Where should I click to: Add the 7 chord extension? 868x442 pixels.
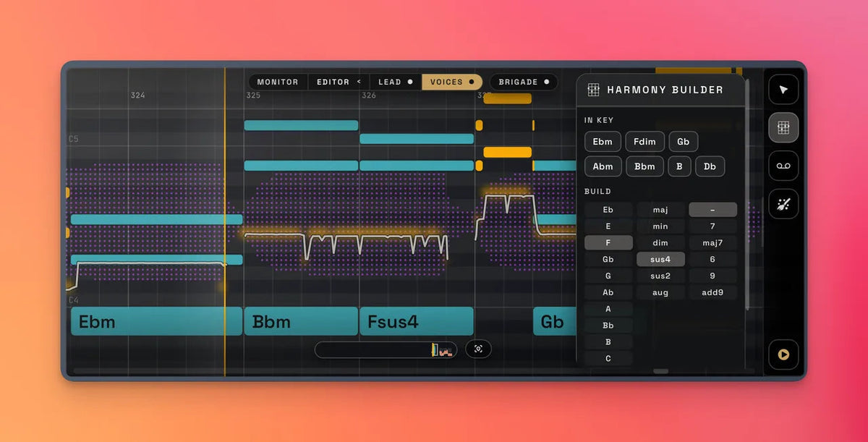[712, 226]
